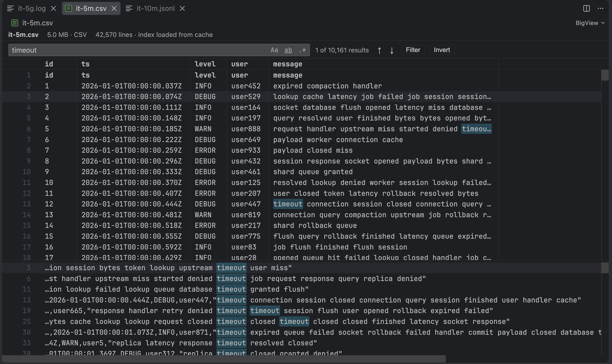
Task: Click ERROR level in user125 row
Action: [205, 183]
